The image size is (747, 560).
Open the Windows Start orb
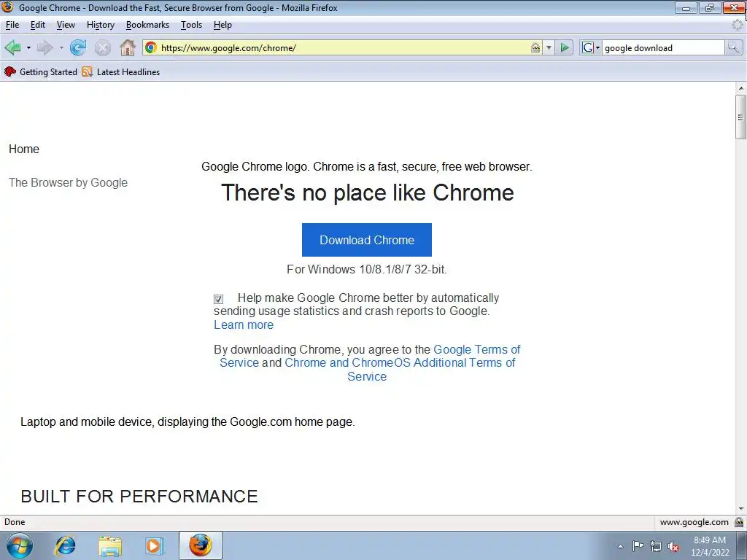[x=20, y=545]
